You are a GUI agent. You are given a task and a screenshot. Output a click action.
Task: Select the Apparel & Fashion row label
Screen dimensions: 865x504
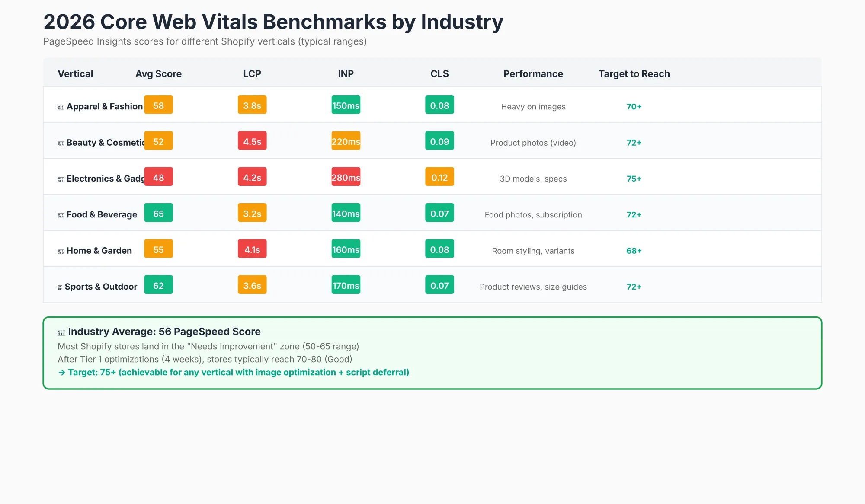coord(105,106)
